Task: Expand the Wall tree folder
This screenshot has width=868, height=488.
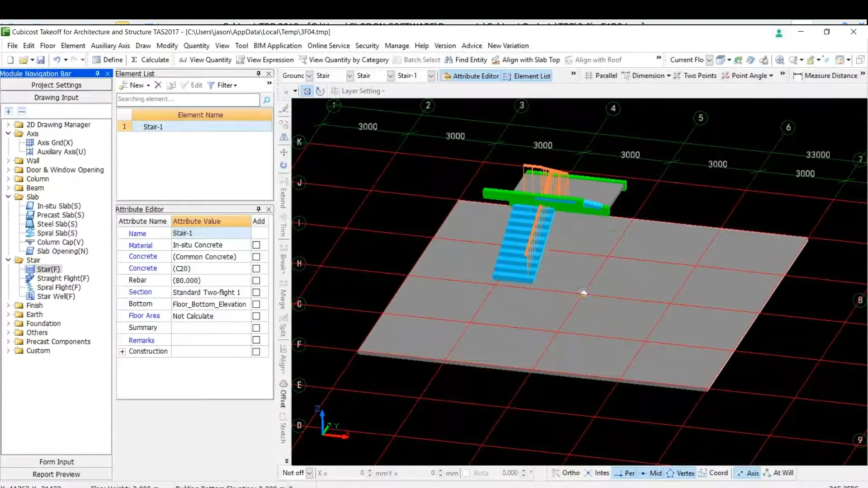Action: tap(8, 161)
